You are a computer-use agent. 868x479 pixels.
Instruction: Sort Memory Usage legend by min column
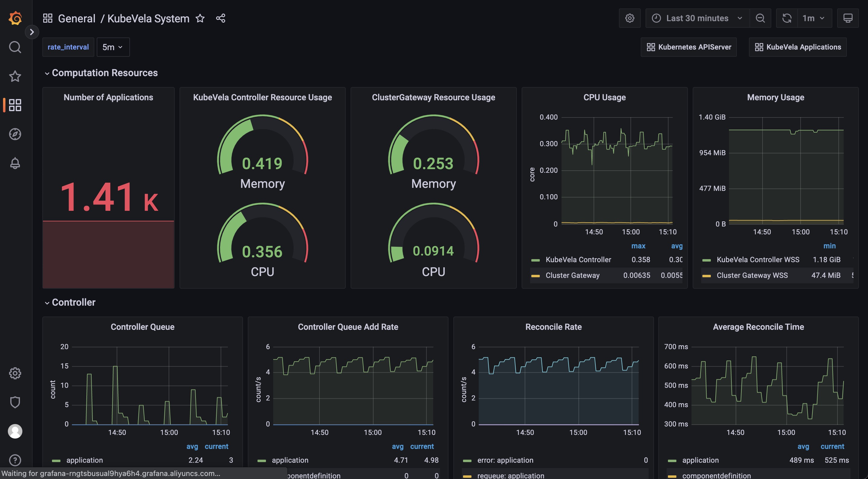pos(829,246)
